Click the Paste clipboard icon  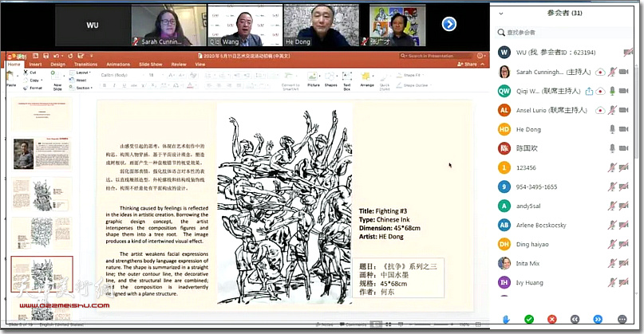[10, 77]
